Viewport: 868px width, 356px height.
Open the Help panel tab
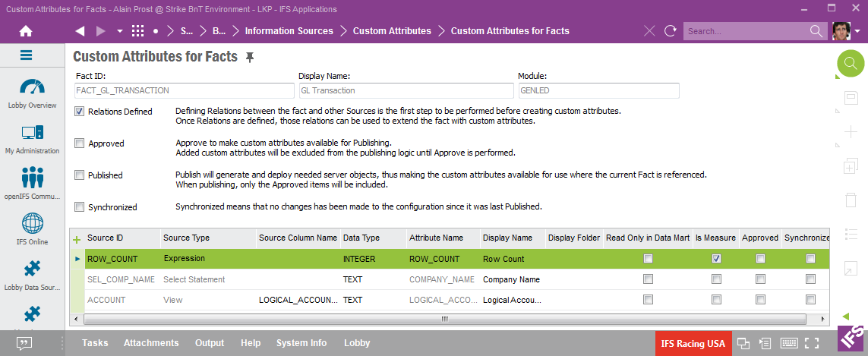click(251, 343)
